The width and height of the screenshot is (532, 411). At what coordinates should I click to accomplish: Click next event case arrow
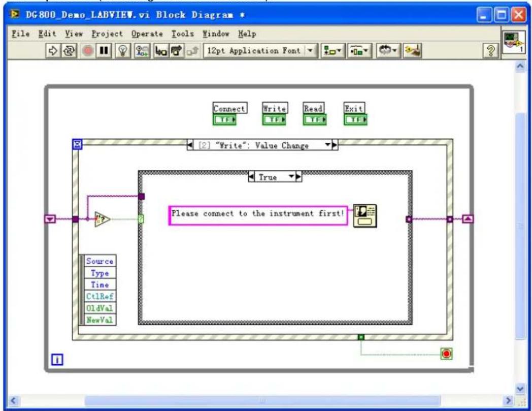[x=335, y=145]
